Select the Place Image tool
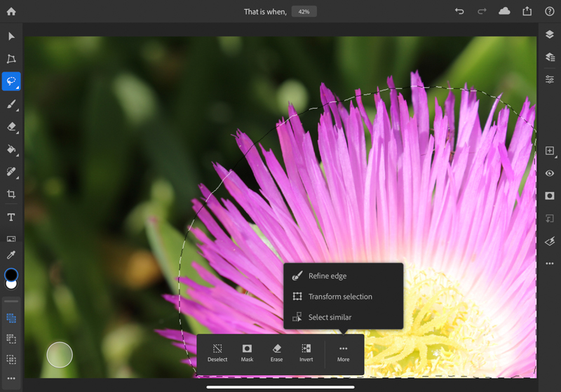The height and width of the screenshot is (392, 561). coord(11,238)
